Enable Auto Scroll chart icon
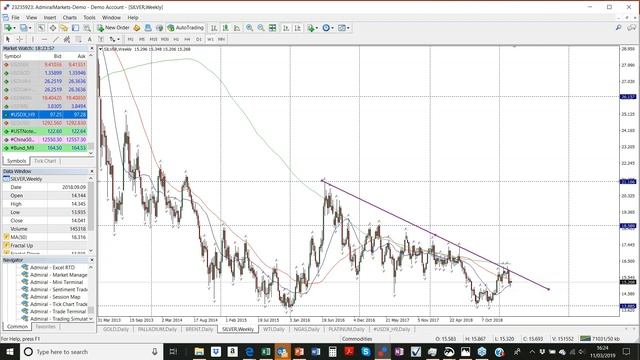 tap(286, 28)
